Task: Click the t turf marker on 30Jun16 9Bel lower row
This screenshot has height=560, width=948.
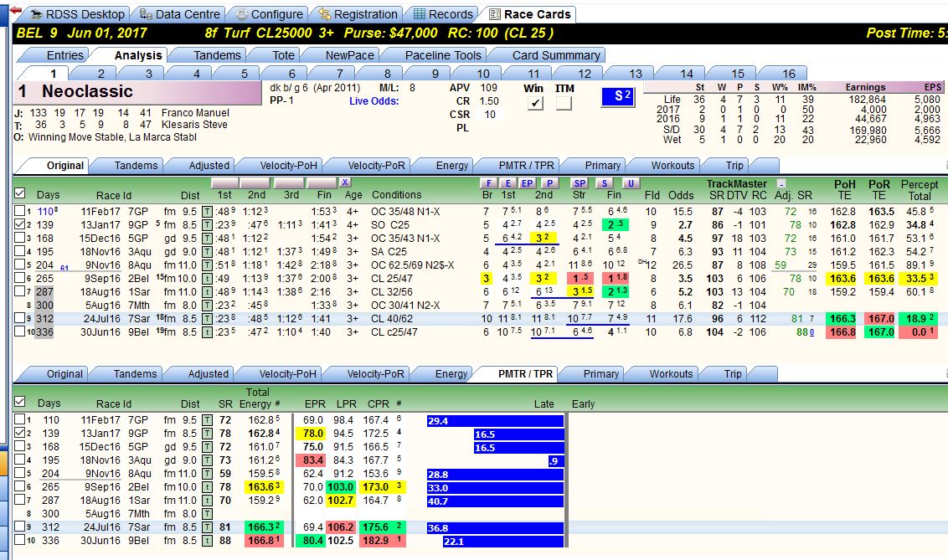Action: (207, 541)
